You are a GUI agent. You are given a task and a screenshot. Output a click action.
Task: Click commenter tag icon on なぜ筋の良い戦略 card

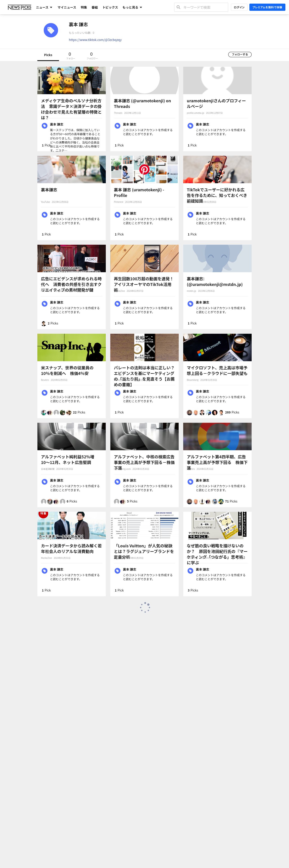point(190,571)
